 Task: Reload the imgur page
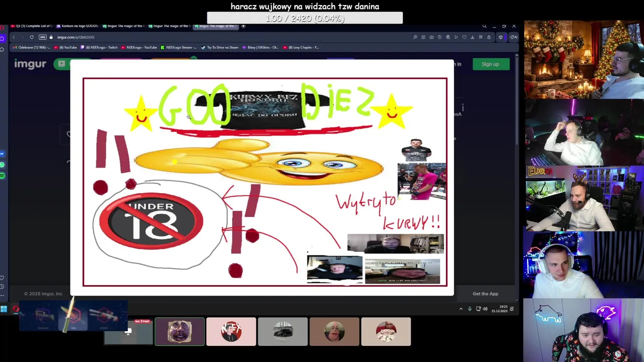point(31,37)
